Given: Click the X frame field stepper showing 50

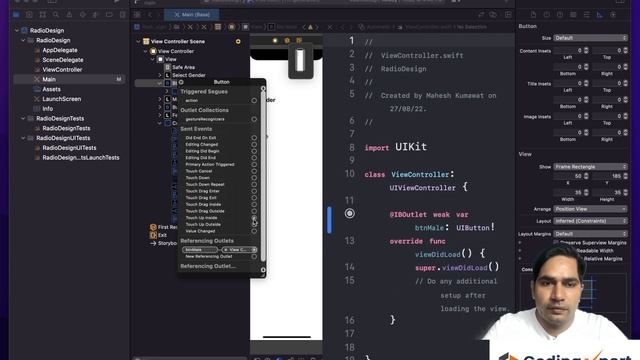Looking at the screenshot, I should 586,176.
